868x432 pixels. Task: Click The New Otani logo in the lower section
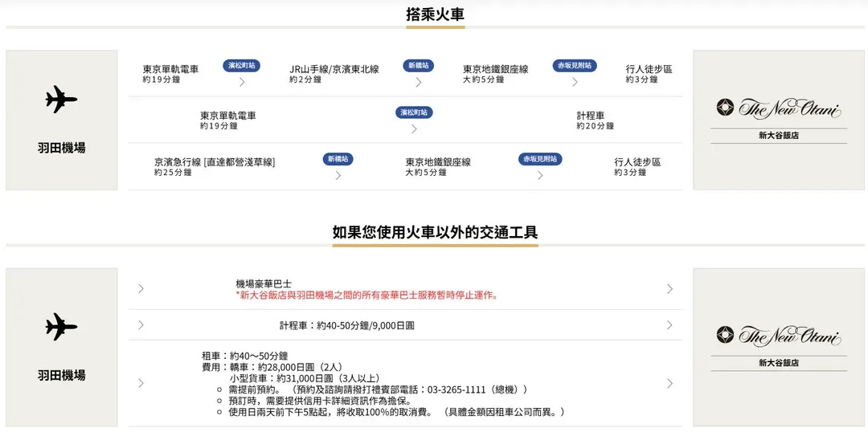[778, 336]
